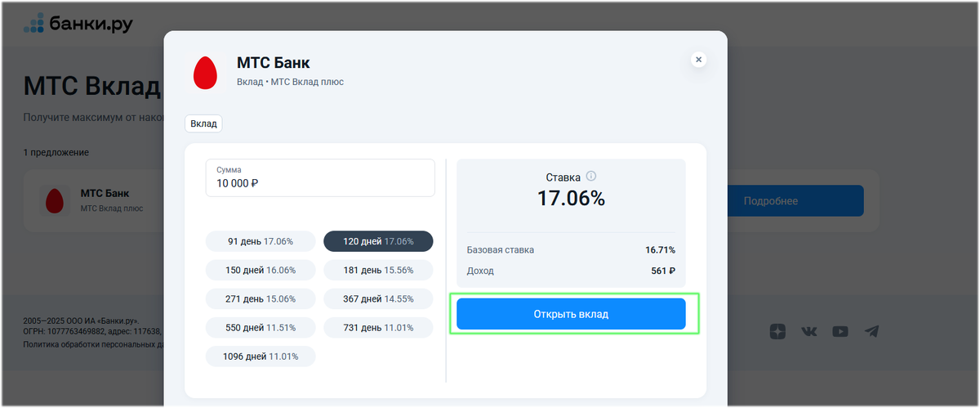
Task: Click the МТС Банк dialog title
Action: [274, 63]
